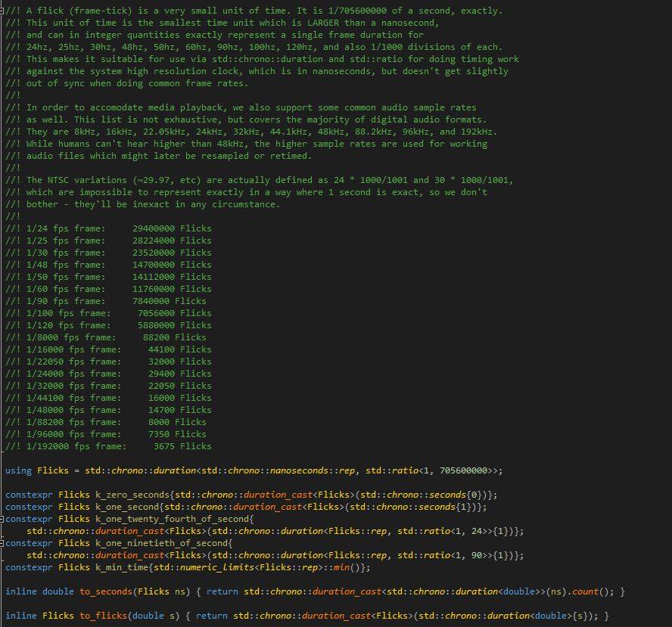Image resolution: width=672 pixels, height=627 pixels.
Task: Click '28224000 Flicks' value for 25 fps
Action: 172,241
